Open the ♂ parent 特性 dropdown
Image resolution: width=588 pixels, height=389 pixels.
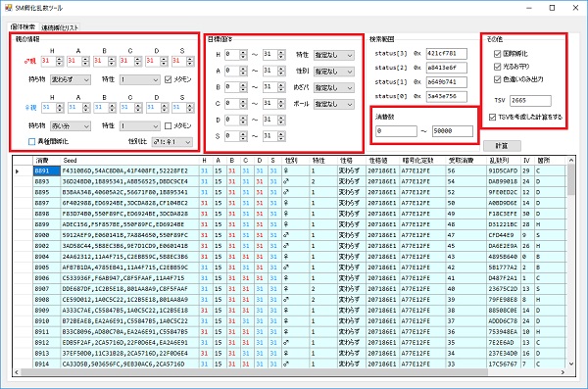139,79
